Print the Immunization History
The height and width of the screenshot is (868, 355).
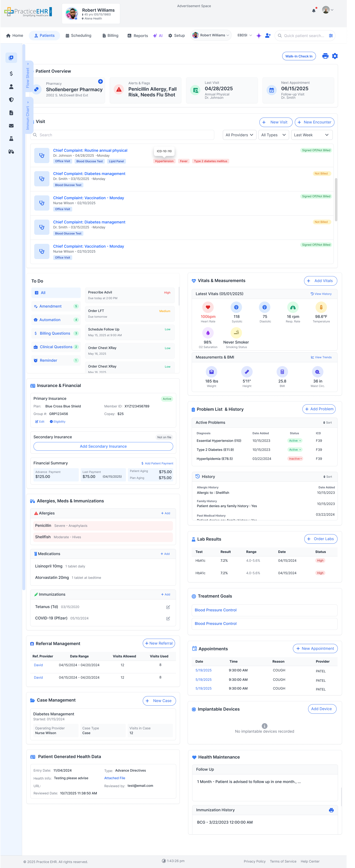[x=331, y=810]
